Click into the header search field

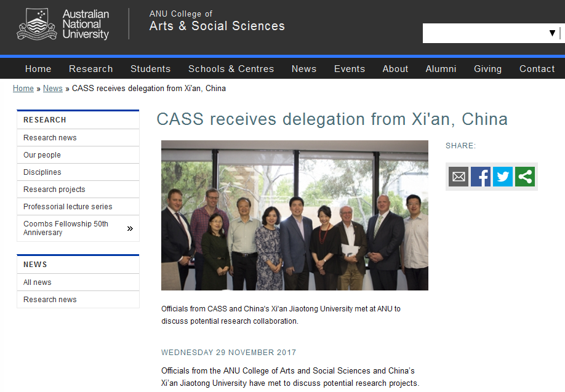click(483, 33)
